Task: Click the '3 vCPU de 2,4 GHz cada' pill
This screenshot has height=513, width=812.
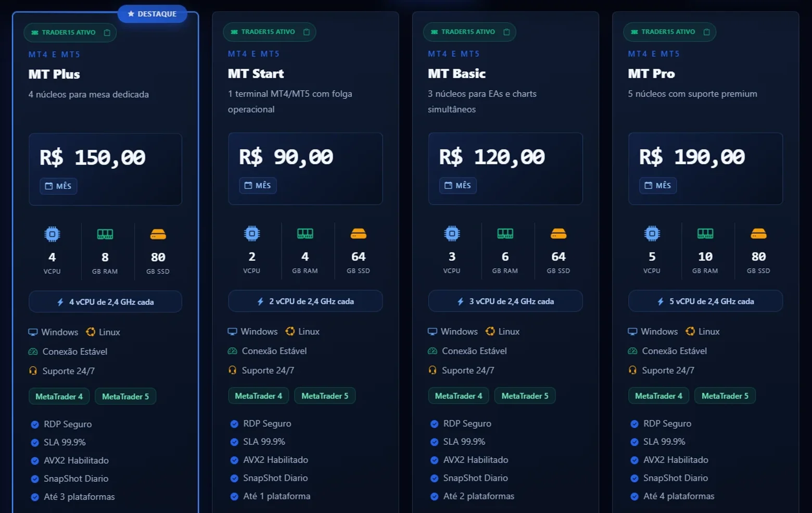Action: [x=505, y=301]
